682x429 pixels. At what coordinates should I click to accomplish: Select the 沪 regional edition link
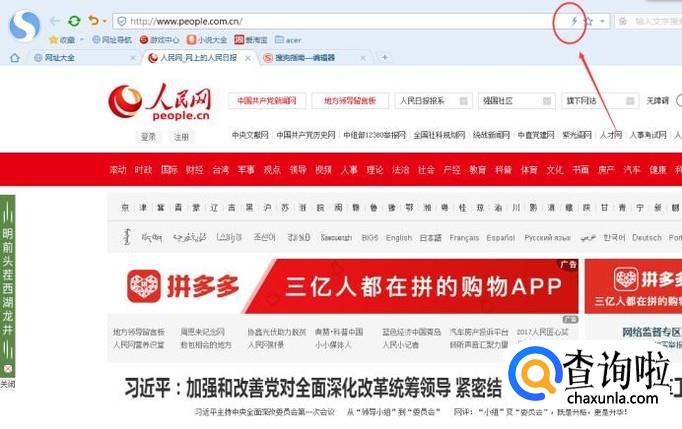pos(267,208)
